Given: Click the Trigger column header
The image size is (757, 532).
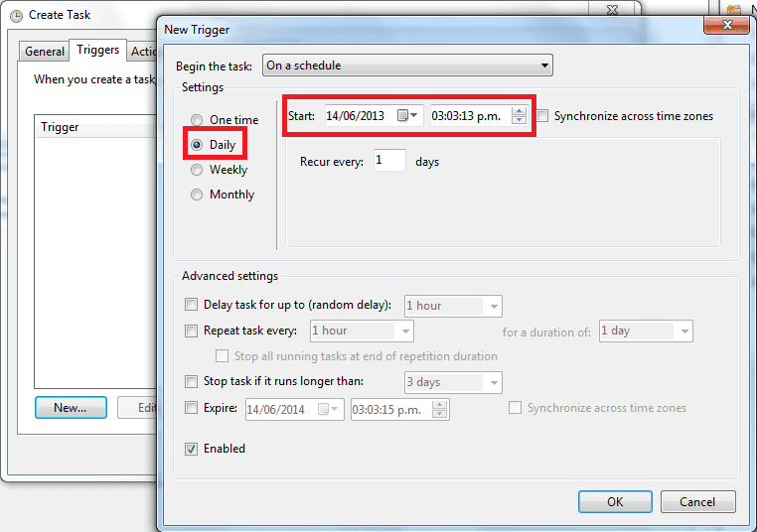Looking at the screenshot, I should tap(95, 127).
